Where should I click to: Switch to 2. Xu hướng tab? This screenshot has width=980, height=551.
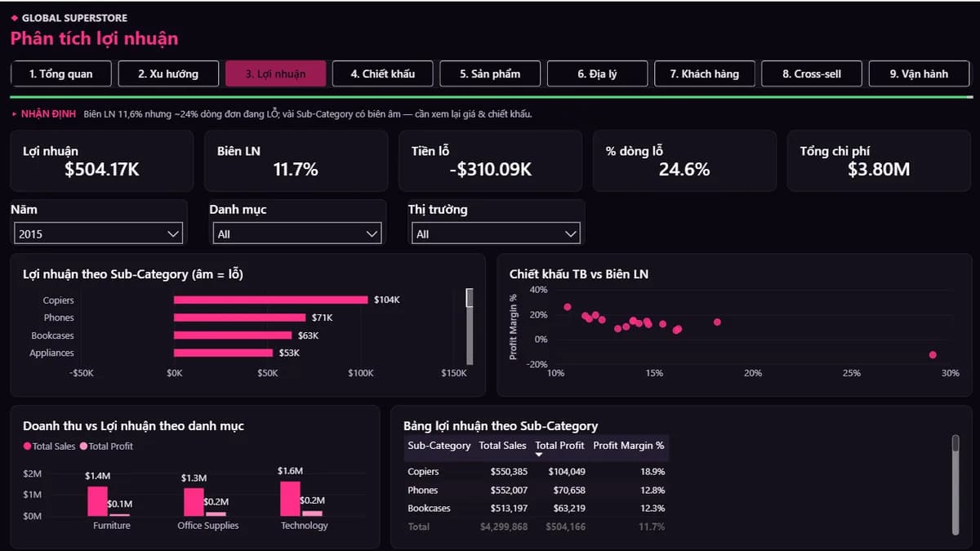tap(168, 73)
